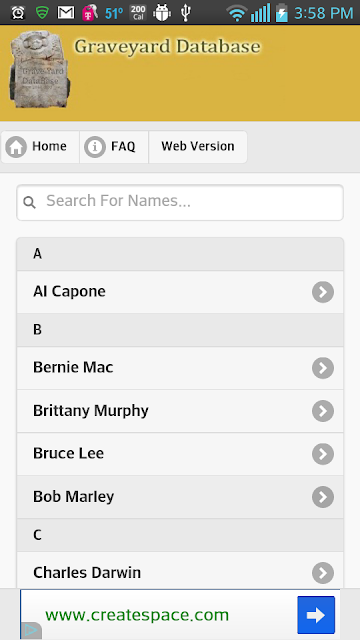360x640 pixels.
Task: Click the blue arrow ad button
Action: (x=316, y=615)
